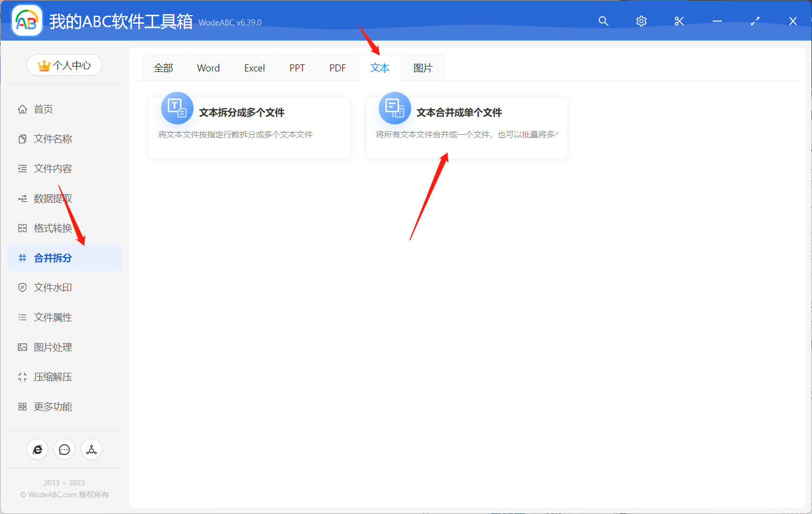Screen dimensions: 812x514
Task: Click the 文本合并 tool icon on its card
Action: click(395, 108)
